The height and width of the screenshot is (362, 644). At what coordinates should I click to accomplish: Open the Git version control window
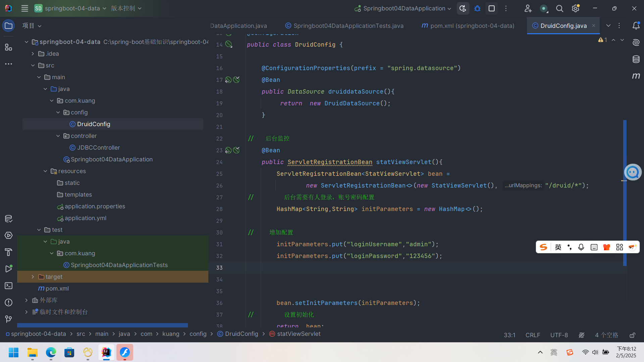coord(8,319)
